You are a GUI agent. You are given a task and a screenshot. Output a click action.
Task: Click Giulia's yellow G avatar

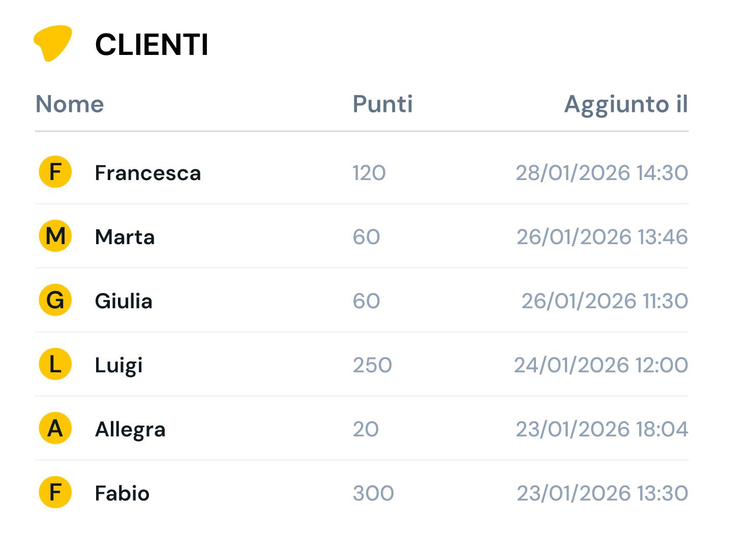tap(55, 300)
